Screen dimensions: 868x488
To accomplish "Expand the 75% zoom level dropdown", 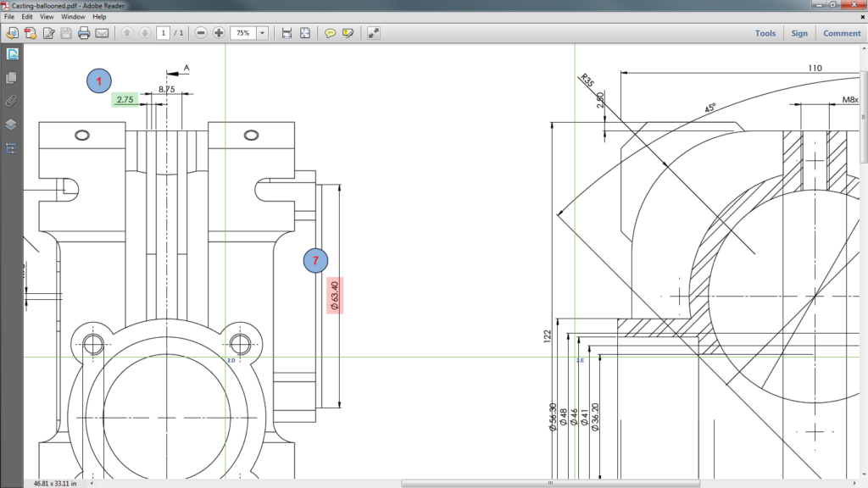I will (262, 33).
